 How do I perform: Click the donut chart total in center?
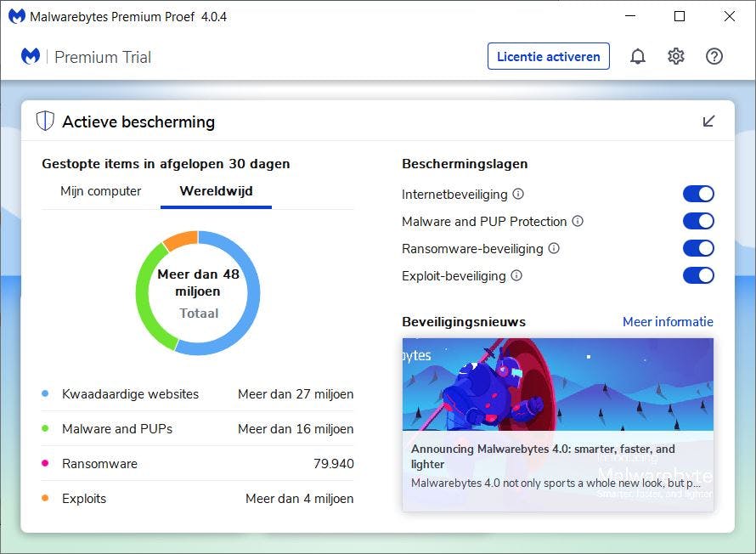tap(198, 292)
